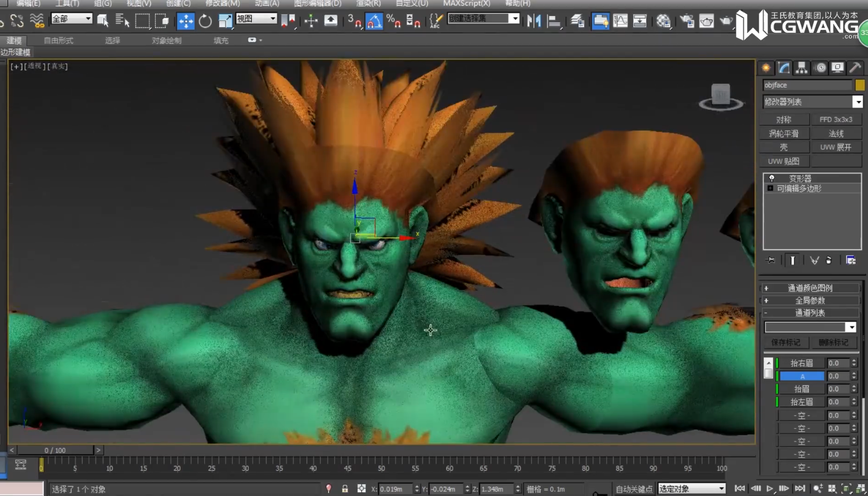Viewport: 868px width, 496px height.
Task: Expand 可编辑多边形 in modifier stack
Action: point(770,188)
